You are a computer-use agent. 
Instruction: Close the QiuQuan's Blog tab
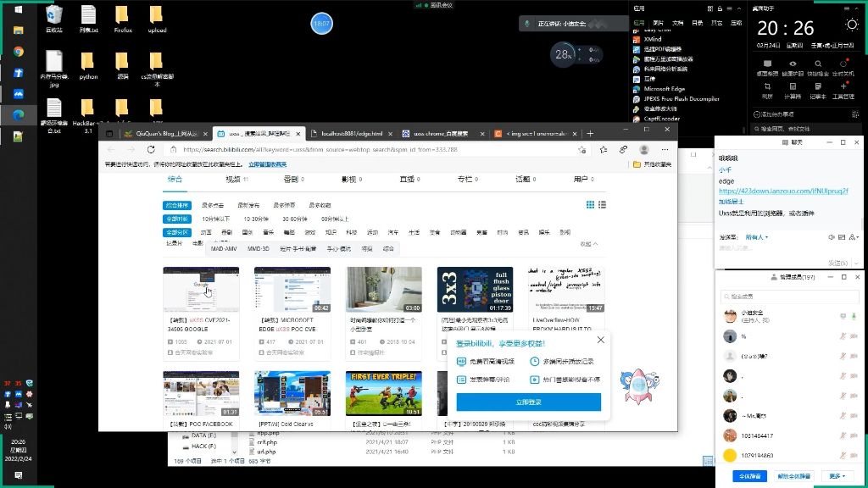pos(205,134)
